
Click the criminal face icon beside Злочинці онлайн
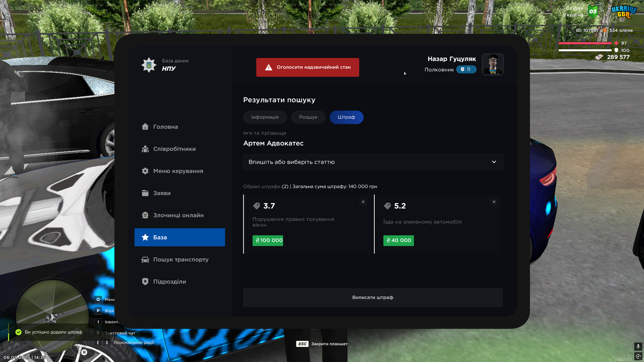click(145, 215)
